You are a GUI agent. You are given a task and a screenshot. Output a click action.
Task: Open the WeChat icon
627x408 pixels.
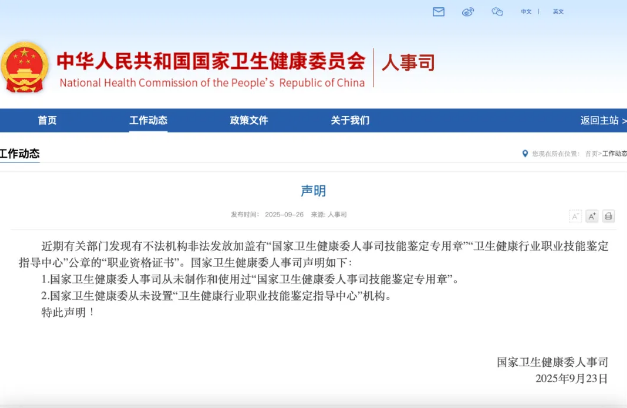pos(497,12)
